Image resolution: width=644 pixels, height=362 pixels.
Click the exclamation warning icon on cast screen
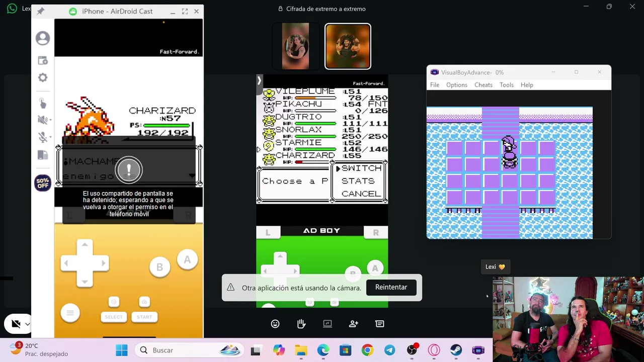[x=129, y=170]
